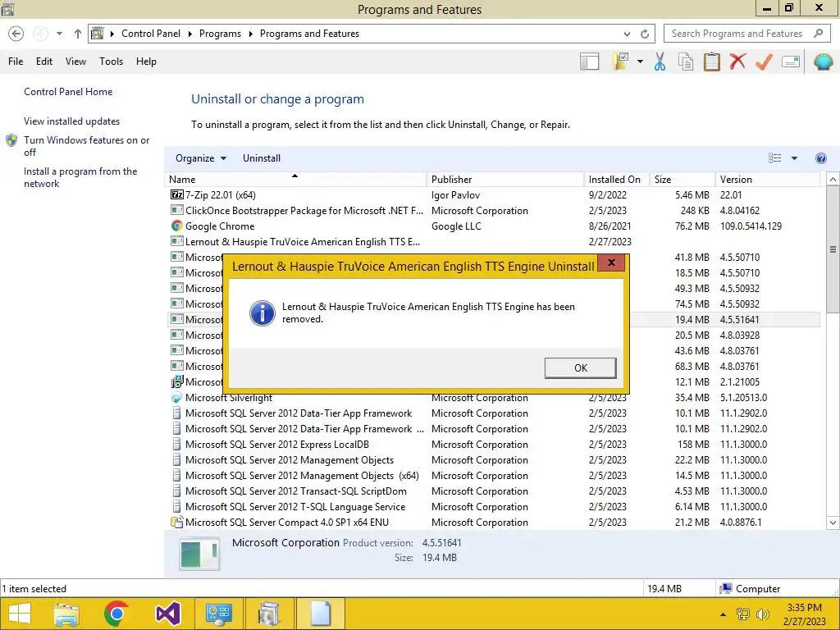Click the orange checkmark Properties toolbar icon
The image size is (840, 630).
(x=764, y=62)
